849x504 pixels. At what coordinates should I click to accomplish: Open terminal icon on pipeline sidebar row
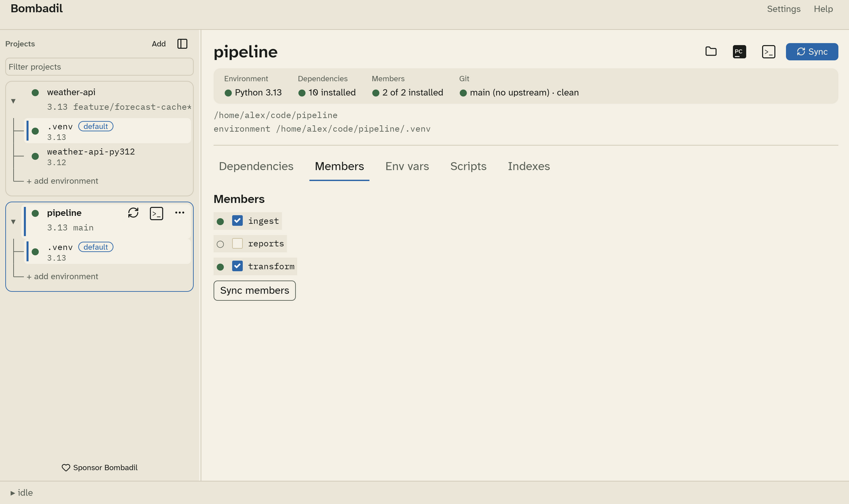click(157, 213)
